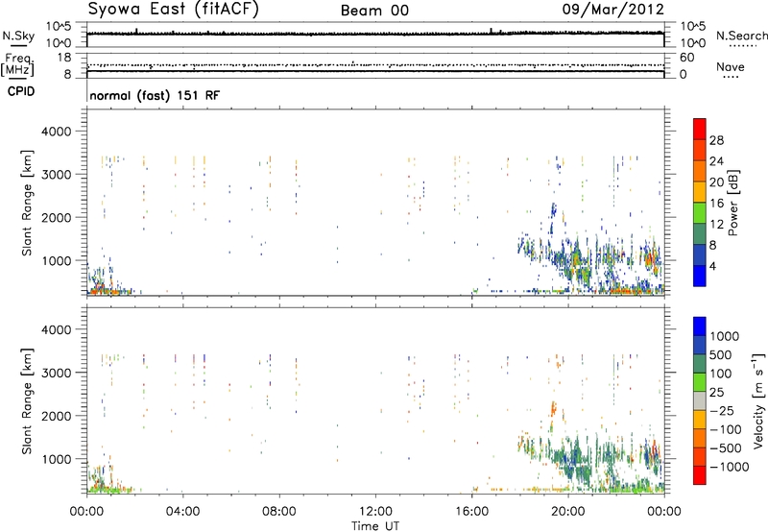
Task: Click the '2000' tick on the velocity panel
Action: 56,416
